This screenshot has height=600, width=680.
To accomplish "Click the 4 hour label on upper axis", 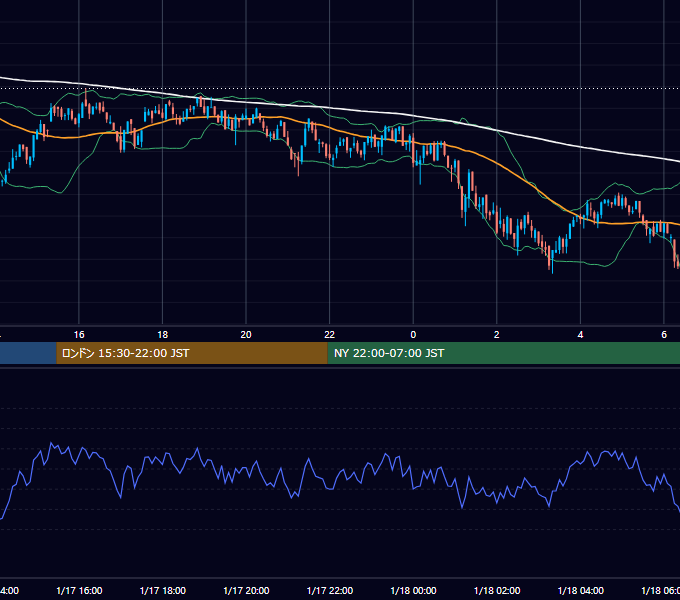I will click(580, 335).
